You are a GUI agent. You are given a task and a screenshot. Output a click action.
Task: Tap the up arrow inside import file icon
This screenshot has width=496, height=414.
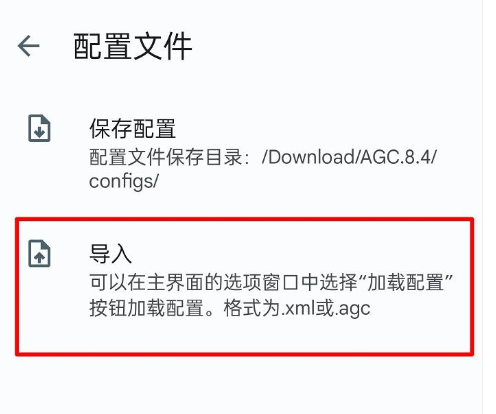coord(39,257)
